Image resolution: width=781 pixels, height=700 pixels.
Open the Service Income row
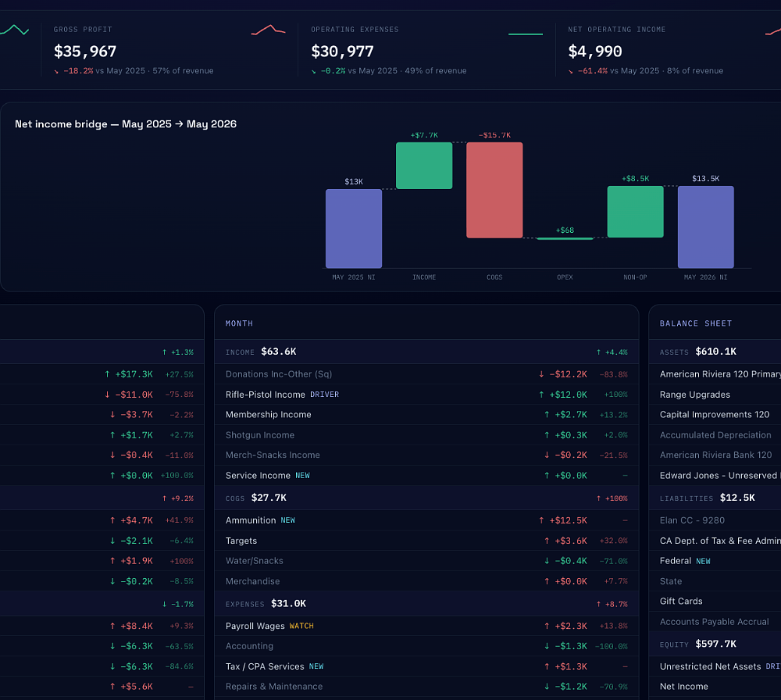(426, 475)
